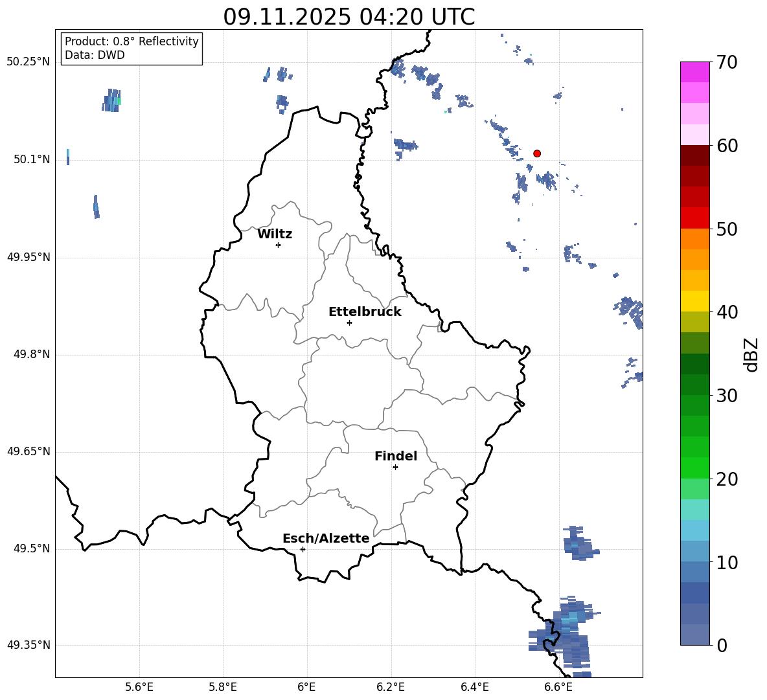Image resolution: width=767 pixels, height=700 pixels.
Task: Click the dBZ colorbar axis label
Action: click(x=751, y=355)
